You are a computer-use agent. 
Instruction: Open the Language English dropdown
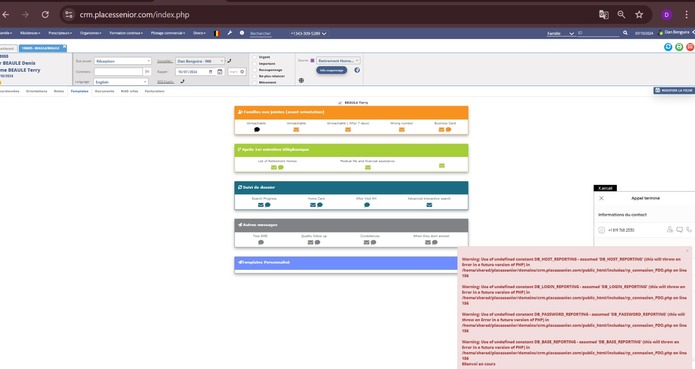coord(121,82)
